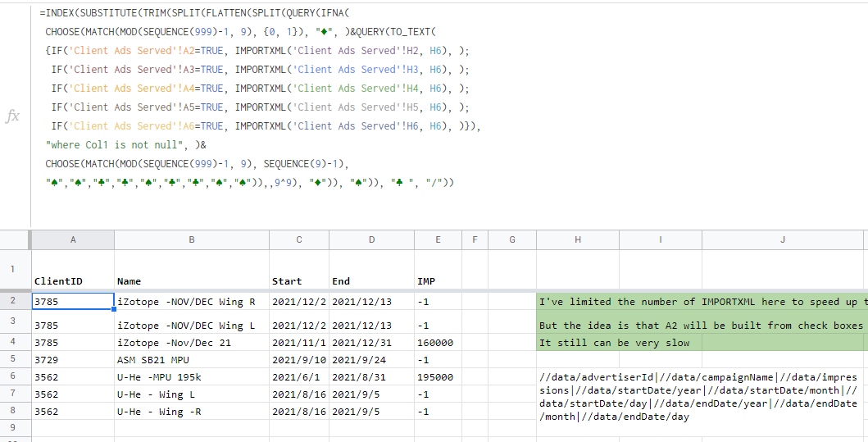This screenshot has width=868, height=442.
Task: Select row 7 header
Action: pos(14,394)
